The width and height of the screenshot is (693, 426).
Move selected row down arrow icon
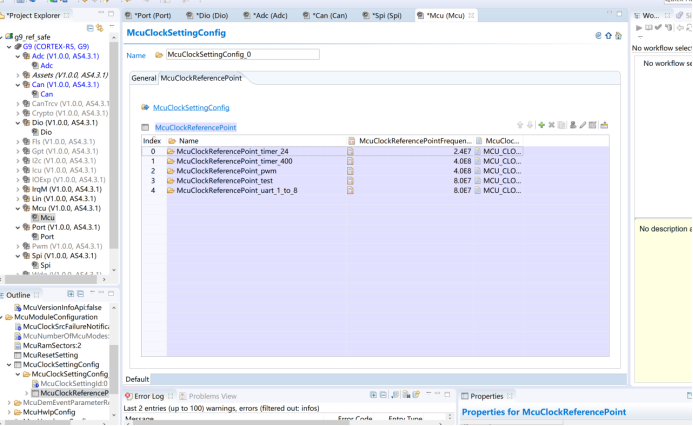pyautogui.click(x=530, y=126)
